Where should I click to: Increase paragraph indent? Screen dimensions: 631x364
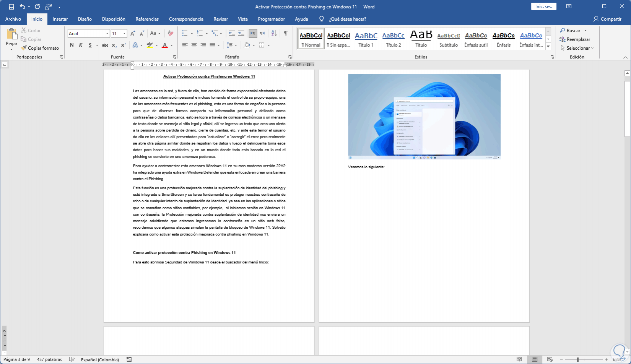point(241,34)
